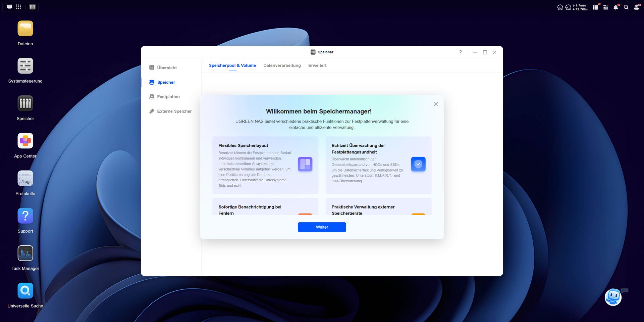Check the CPU usage gauge in the tray
This screenshot has height=322, width=644.
(x=559, y=7)
